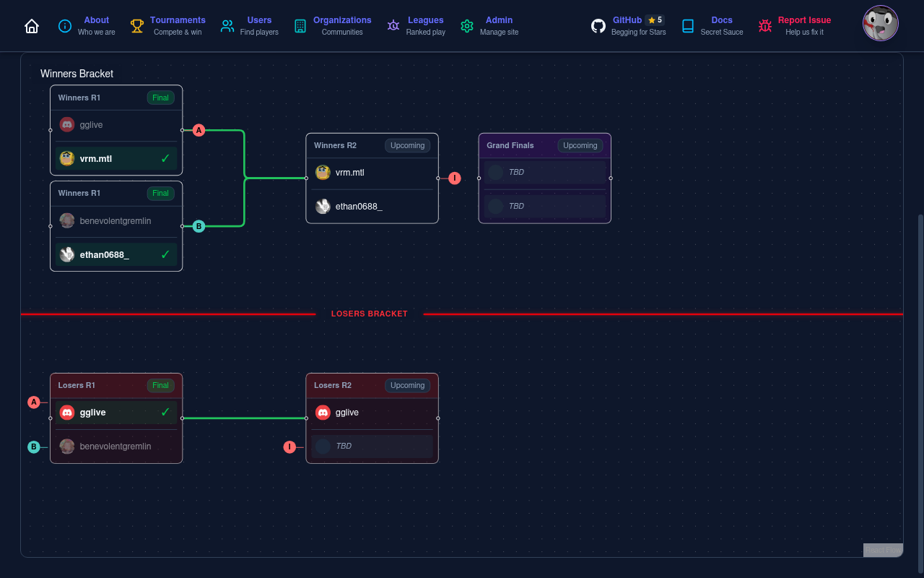Select the Tournaments trophy icon
The height and width of the screenshot is (578, 924).
pyautogui.click(x=137, y=25)
